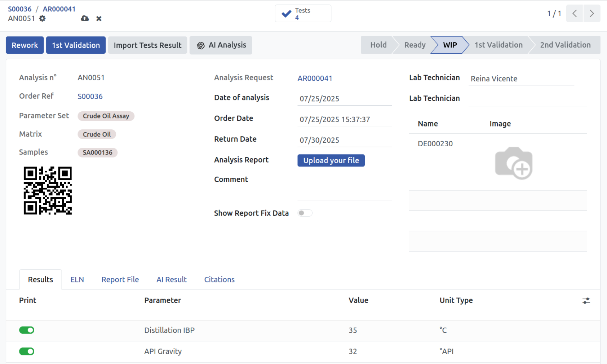Open the empty second Lab Technician field
Screen dimensions: 607x364
tap(527, 99)
